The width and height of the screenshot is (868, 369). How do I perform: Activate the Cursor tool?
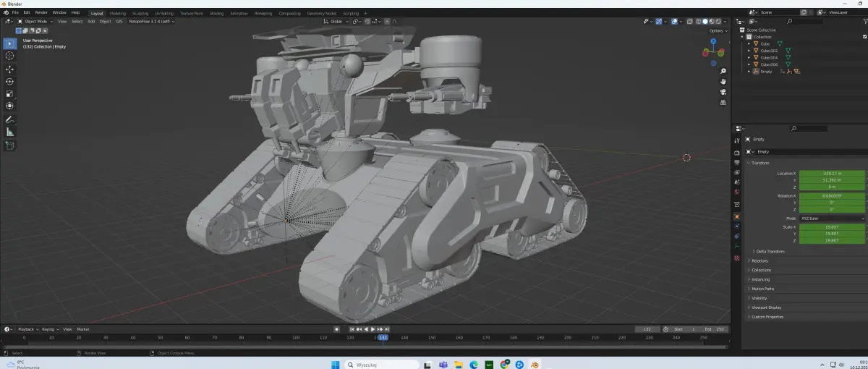9,56
